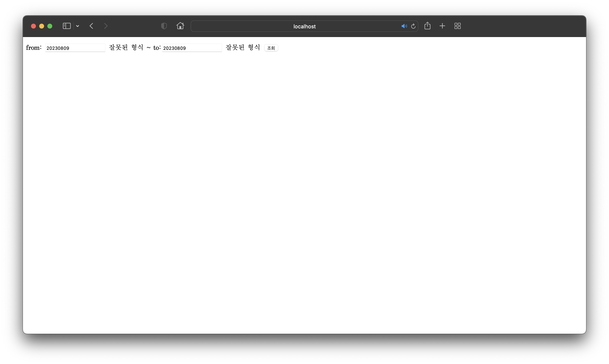Open the Privacy Report shield icon
This screenshot has width=609, height=364.
coord(164,26)
